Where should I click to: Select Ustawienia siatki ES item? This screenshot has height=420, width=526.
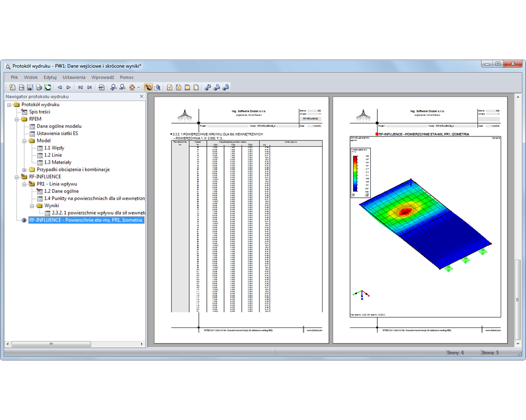57,133
